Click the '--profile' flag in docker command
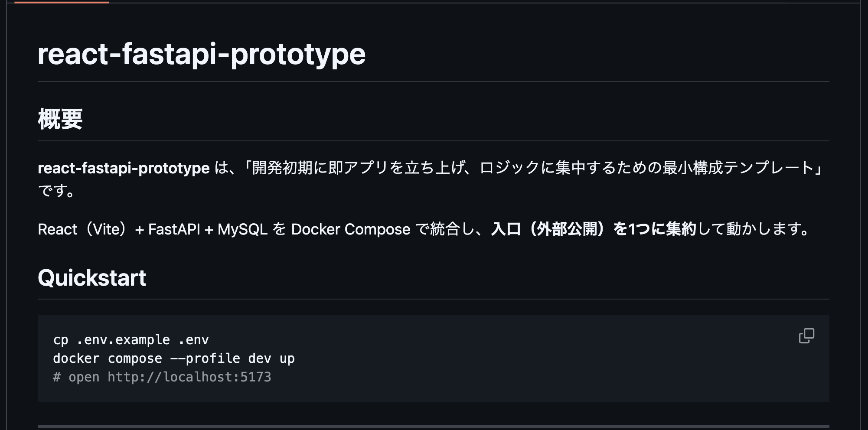The height and width of the screenshot is (430, 868). (205, 358)
